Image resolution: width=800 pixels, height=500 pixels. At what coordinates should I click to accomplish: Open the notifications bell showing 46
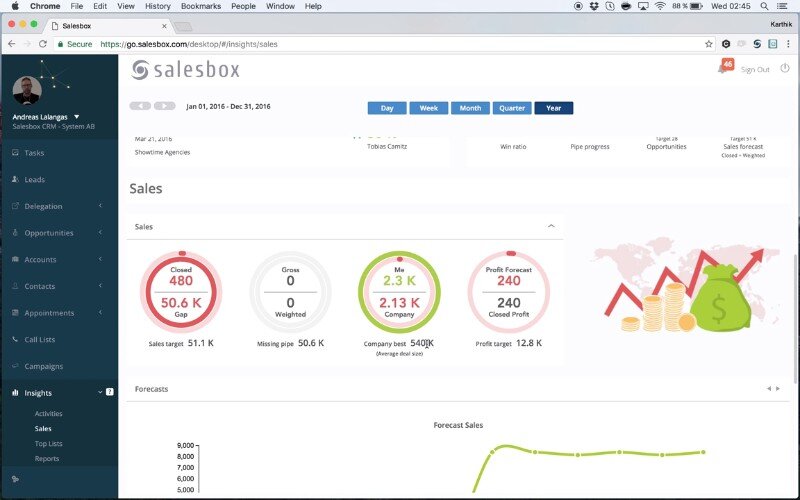(x=723, y=68)
